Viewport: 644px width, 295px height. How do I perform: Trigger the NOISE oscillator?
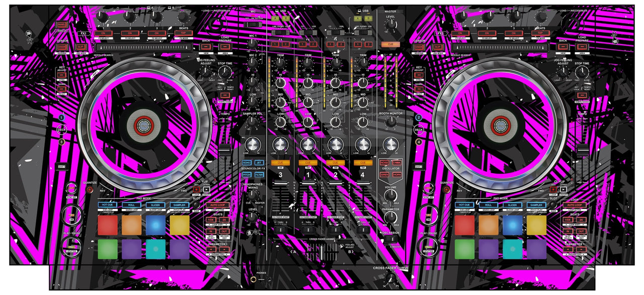tap(384, 162)
